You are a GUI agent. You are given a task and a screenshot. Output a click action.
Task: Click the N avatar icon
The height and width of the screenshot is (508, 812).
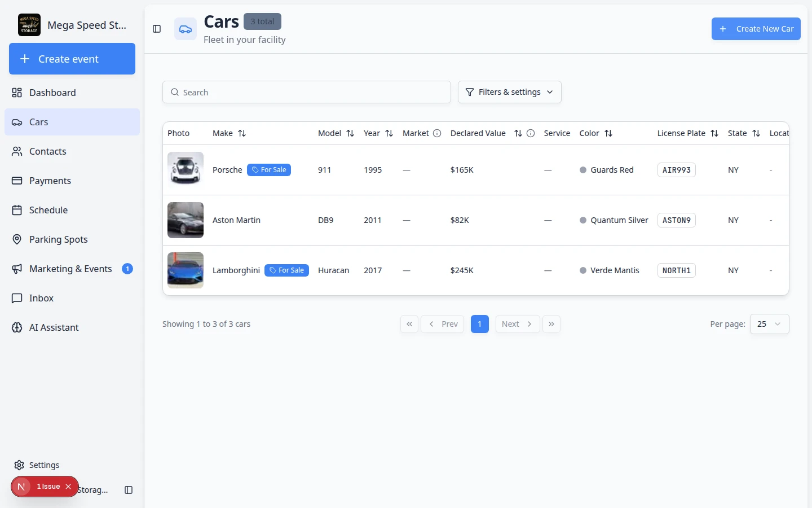point(21,487)
